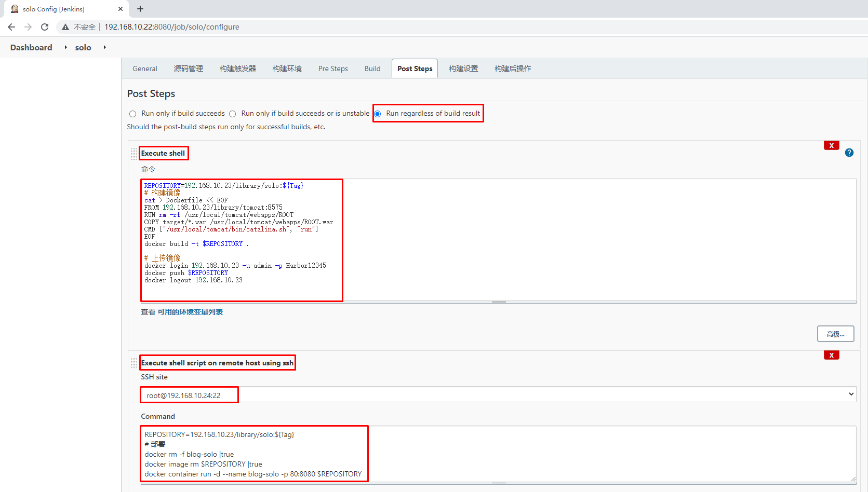Close the solo Config browser tab

pyautogui.click(x=121, y=9)
